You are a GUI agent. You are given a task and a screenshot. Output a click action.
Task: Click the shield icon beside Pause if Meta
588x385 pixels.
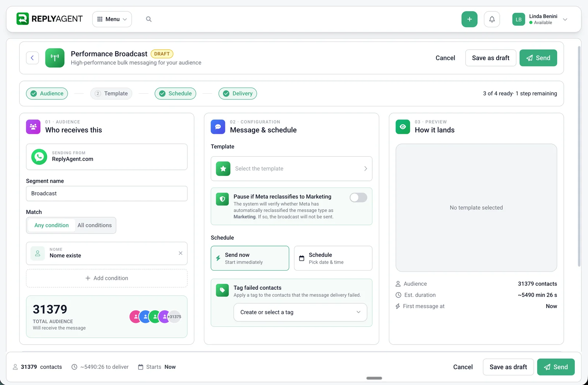[222, 199]
